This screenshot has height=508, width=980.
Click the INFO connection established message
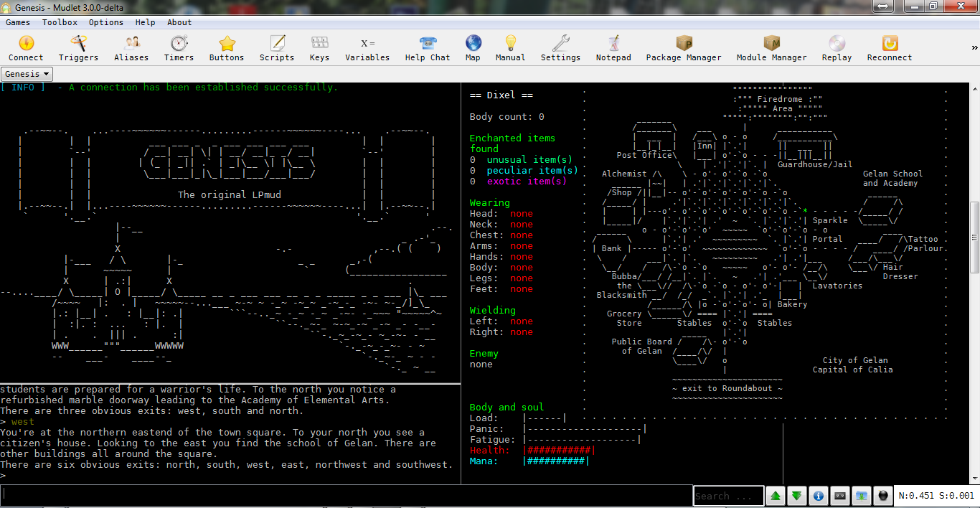(169, 88)
